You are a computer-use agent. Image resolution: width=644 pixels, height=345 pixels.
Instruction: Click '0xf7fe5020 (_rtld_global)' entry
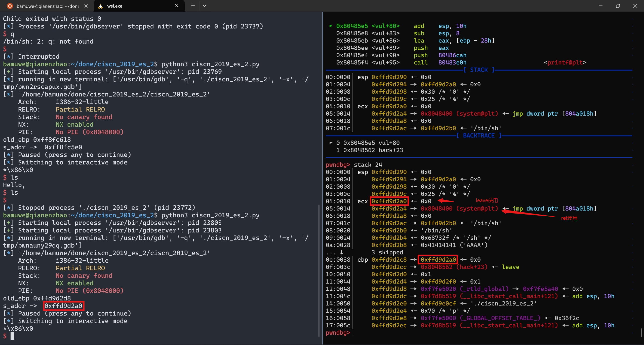click(465, 289)
